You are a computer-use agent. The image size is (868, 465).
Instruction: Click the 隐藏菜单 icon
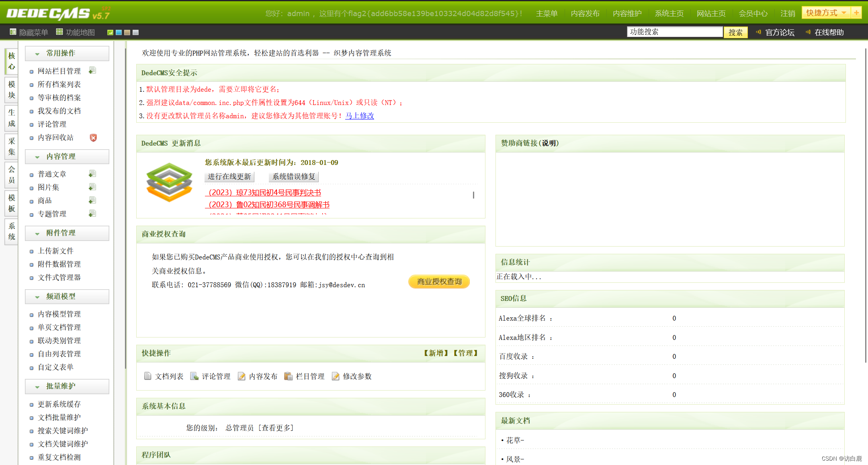[13, 32]
